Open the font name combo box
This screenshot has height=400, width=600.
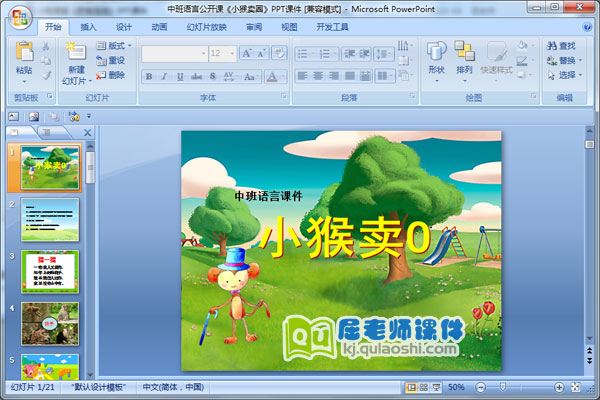coord(174,54)
